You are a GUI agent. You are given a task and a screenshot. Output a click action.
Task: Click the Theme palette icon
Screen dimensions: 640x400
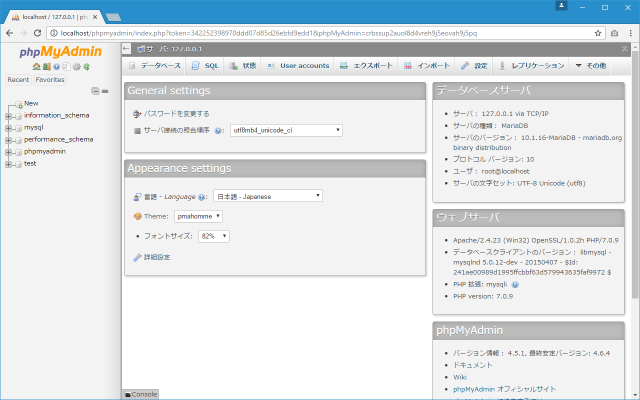(138, 216)
